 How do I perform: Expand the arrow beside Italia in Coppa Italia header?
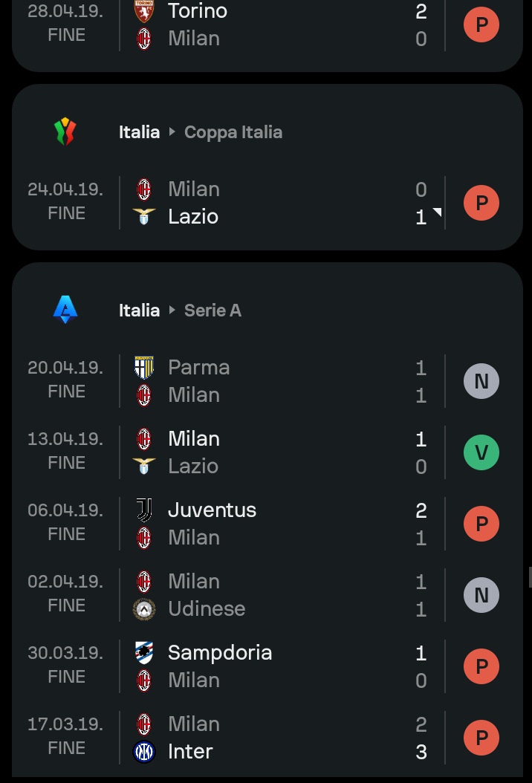172,131
